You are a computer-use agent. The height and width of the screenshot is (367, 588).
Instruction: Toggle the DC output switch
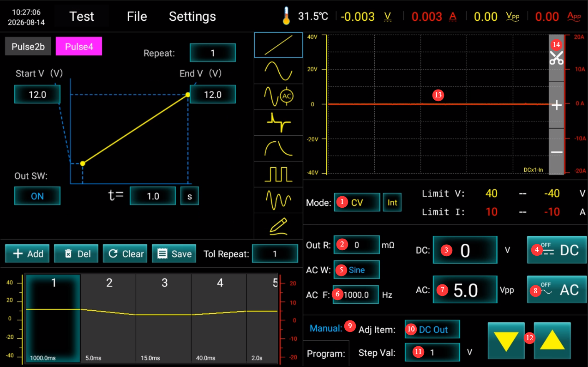[x=557, y=250]
